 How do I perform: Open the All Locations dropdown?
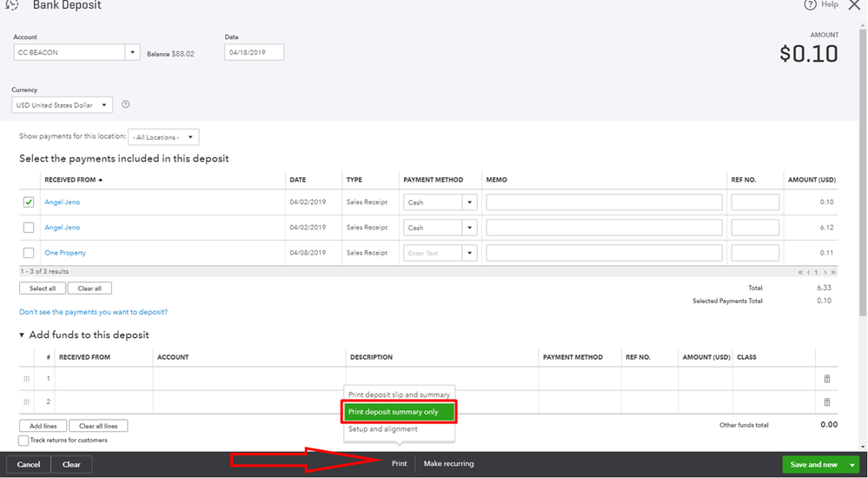(190, 137)
